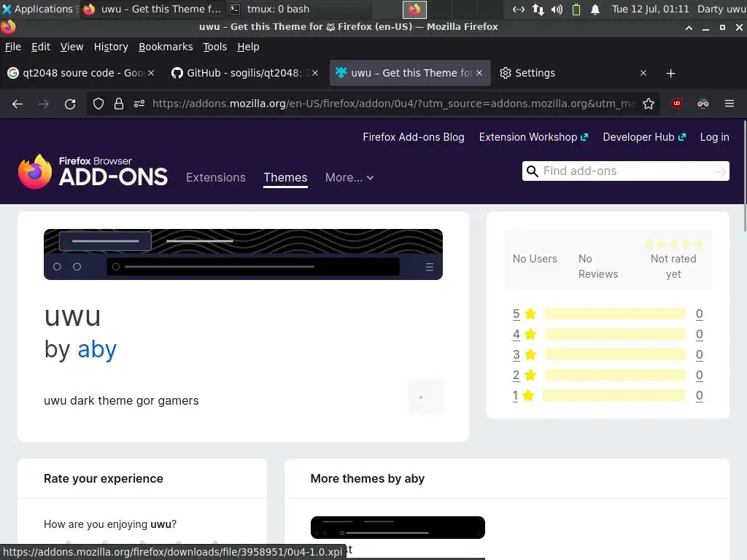This screenshot has width=747, height=560.
Task: Open Firefox Add-ons Blog link
Action: (414, 137)
